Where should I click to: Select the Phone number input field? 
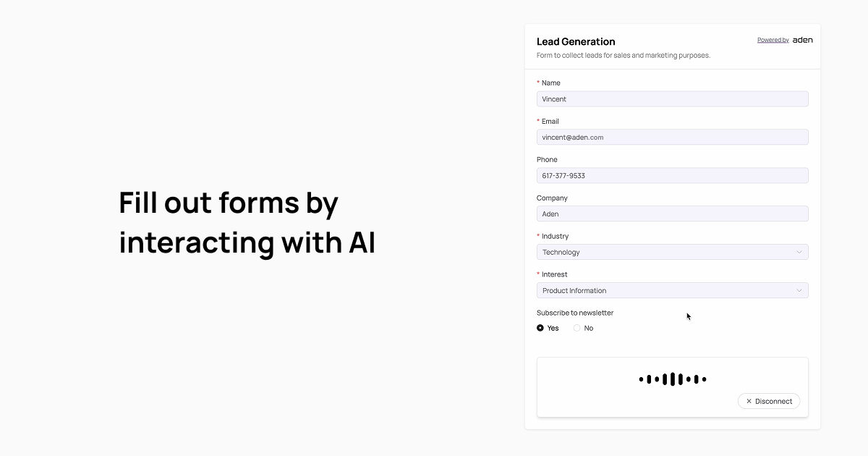click(x=672, y=176)
